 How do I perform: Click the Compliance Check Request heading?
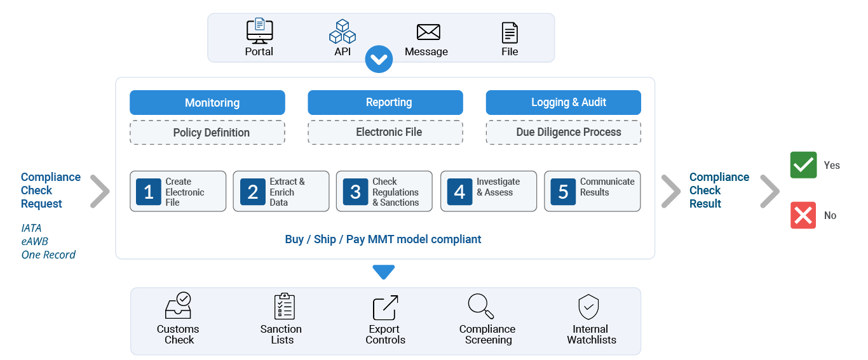click(x=51, y=190)
